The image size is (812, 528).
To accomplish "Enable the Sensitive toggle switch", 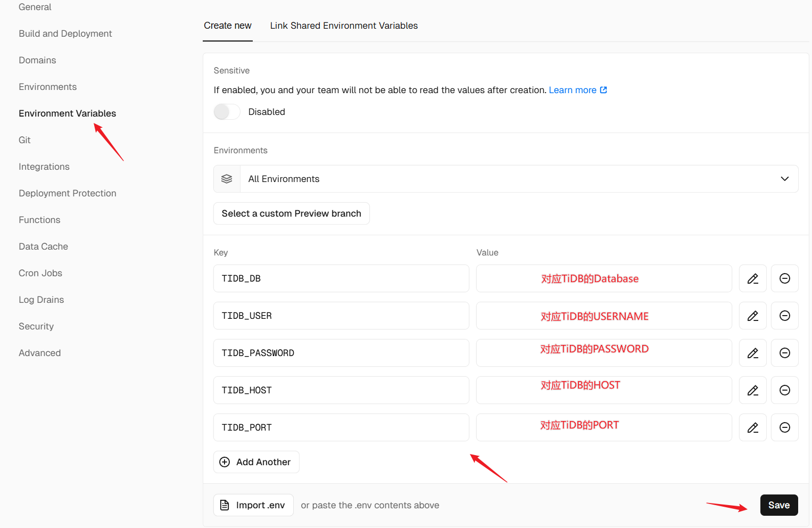I will click(x=227, y=112).
